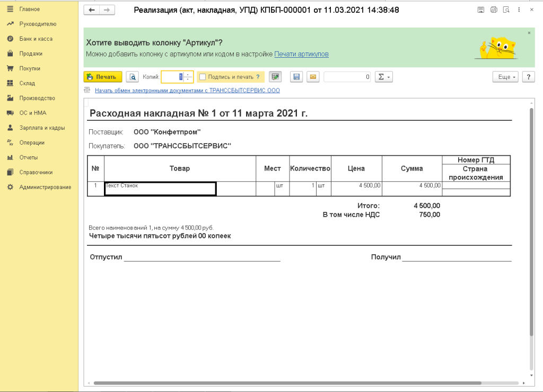Click the printer icon in the title bar

tap(494, 10)
